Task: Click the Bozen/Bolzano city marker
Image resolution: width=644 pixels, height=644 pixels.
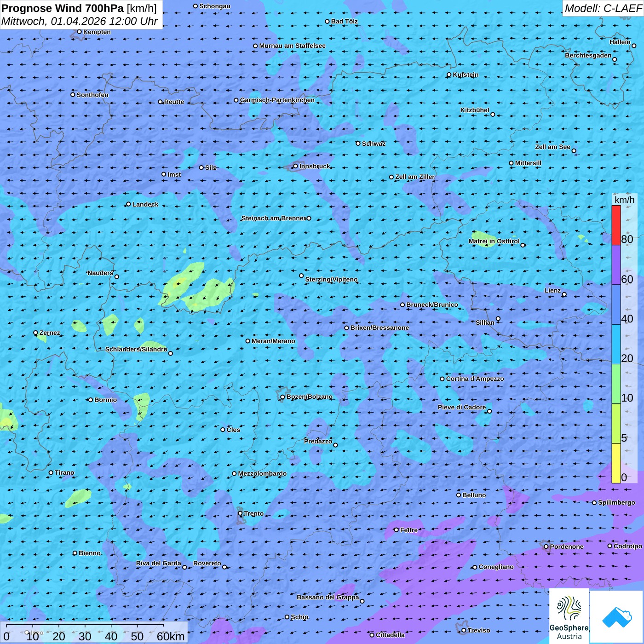Action: coord(282,397)
